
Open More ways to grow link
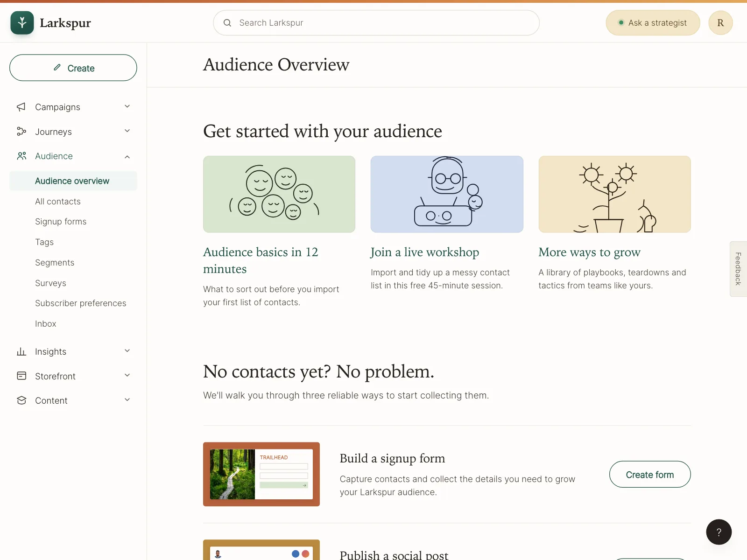[x=589, y=252]
